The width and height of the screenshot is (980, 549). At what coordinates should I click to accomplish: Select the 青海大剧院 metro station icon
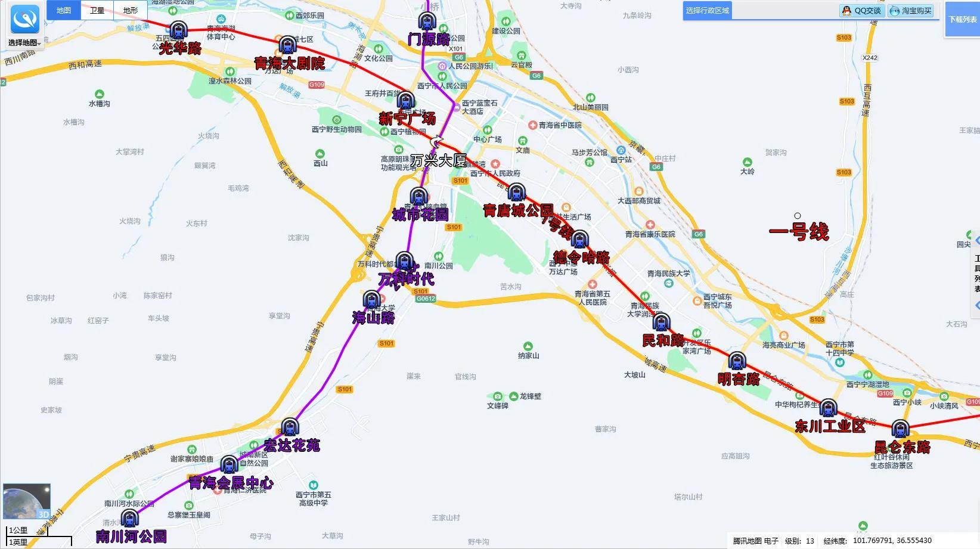pyautogui.click(x=288, y=45)
